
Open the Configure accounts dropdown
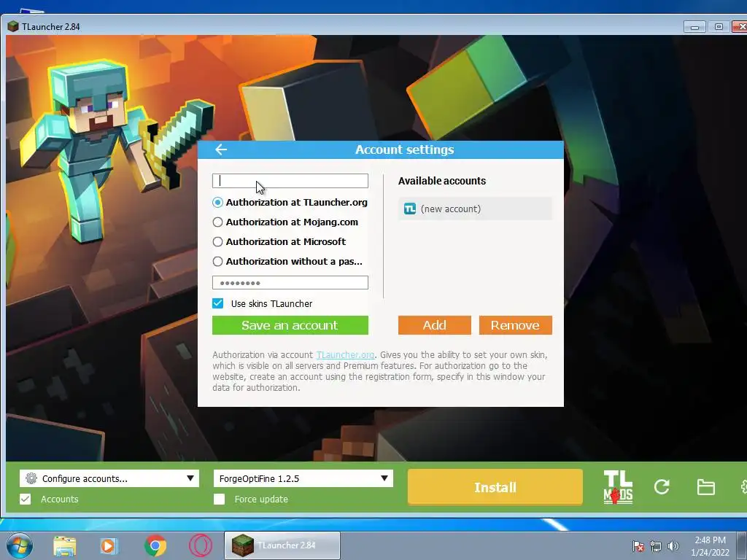109,478
